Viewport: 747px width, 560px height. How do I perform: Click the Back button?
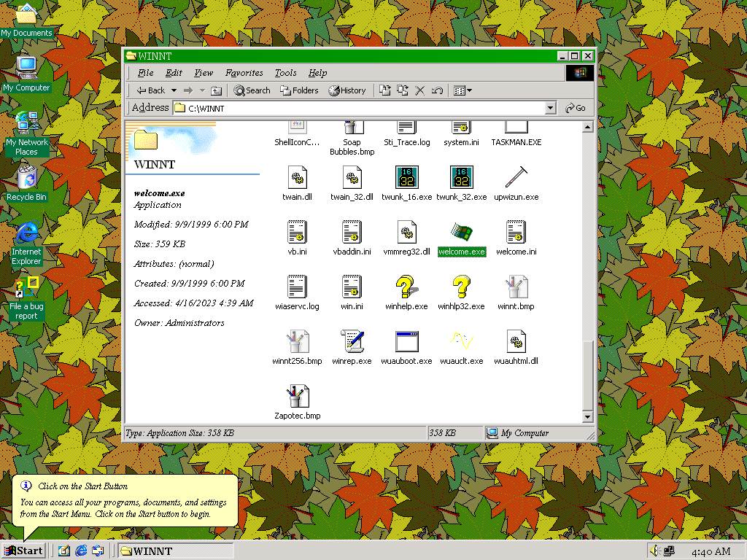tap(151, 90)
